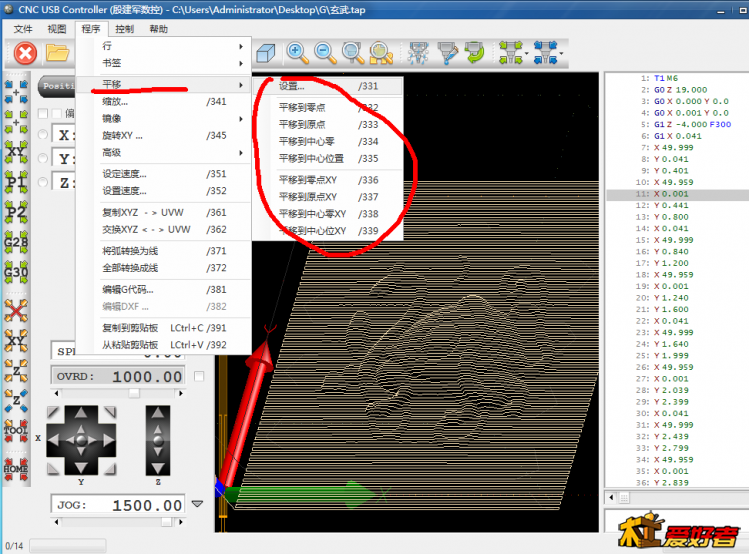Click the red X orange arrows icon
Screen dimensions: 749x554
click(16, 311)
